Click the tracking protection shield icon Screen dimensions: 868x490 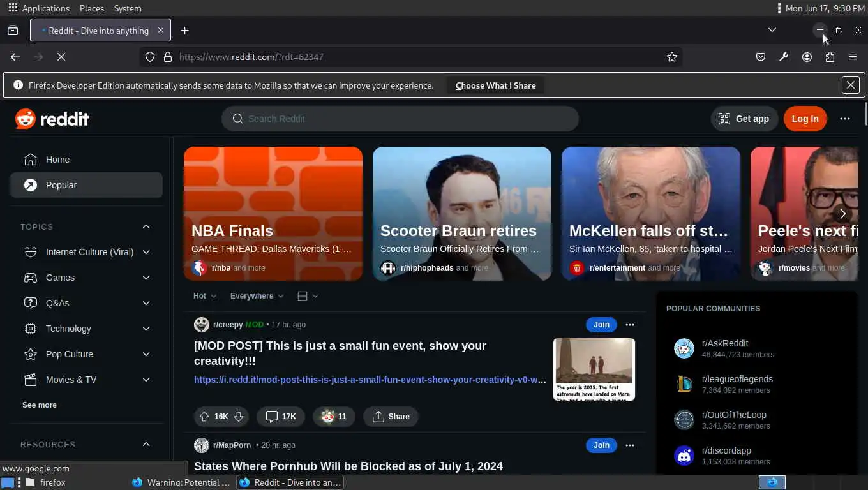(x=150, y=57)
